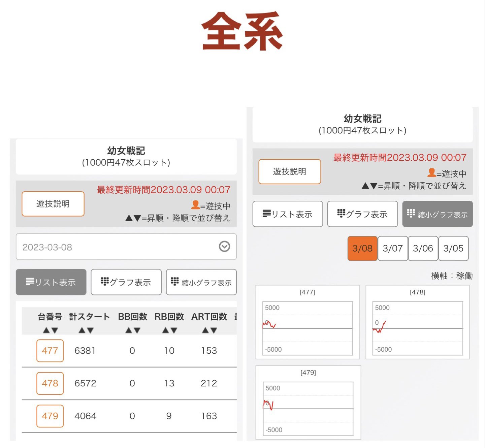The height and width of the screenshot is (448, 485).
Task: Sort descending by 計スタート column
Action: coord(90,330)
